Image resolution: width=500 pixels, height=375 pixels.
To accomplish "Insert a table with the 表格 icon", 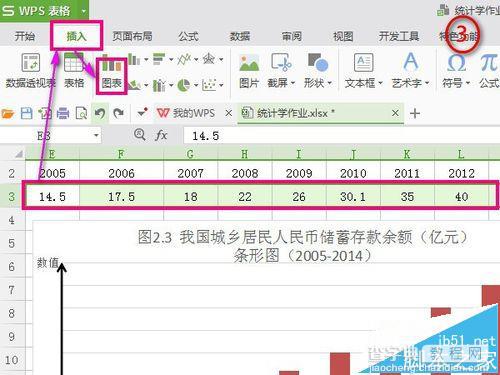I will pos(74,71).
